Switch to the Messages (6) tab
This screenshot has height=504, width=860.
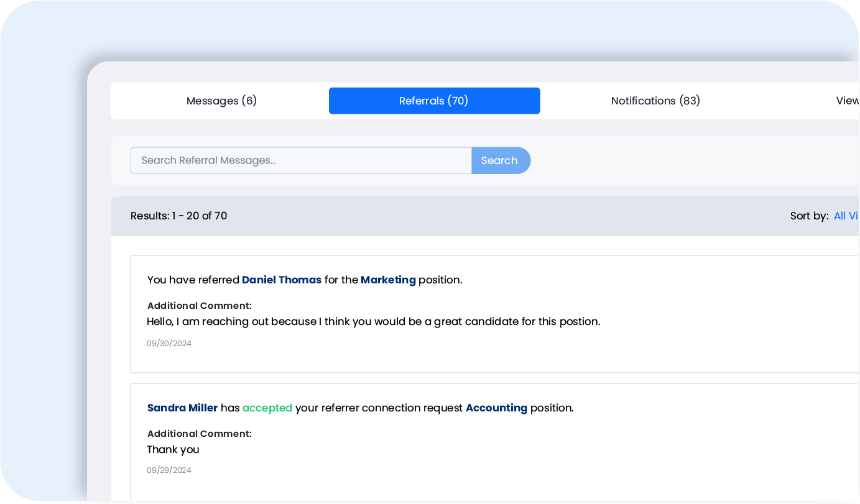pos(221,100)
